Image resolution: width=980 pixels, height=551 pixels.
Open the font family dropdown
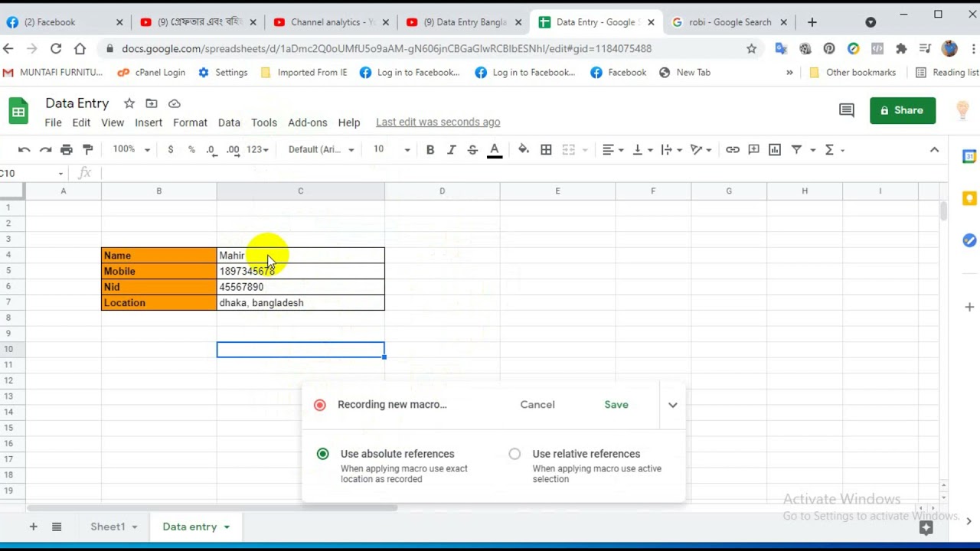point(321,150)
